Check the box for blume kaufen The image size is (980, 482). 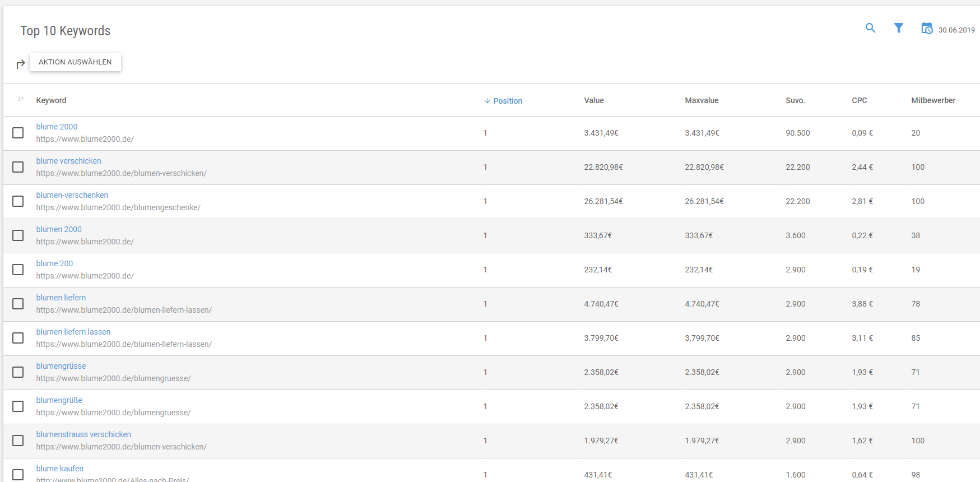click(x=18, y=475)
